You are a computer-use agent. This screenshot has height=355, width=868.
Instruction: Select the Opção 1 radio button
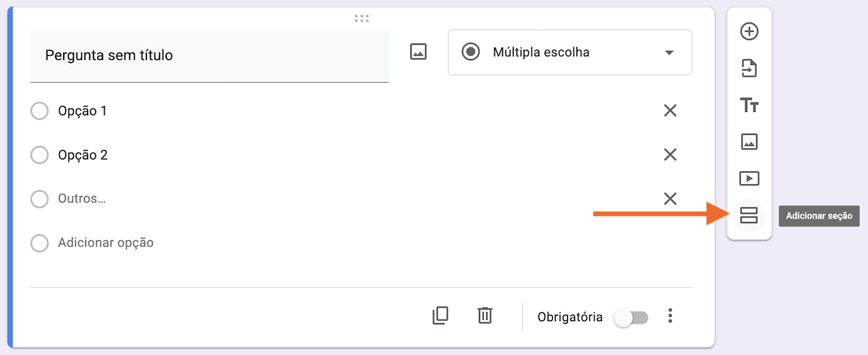point(39,111)
